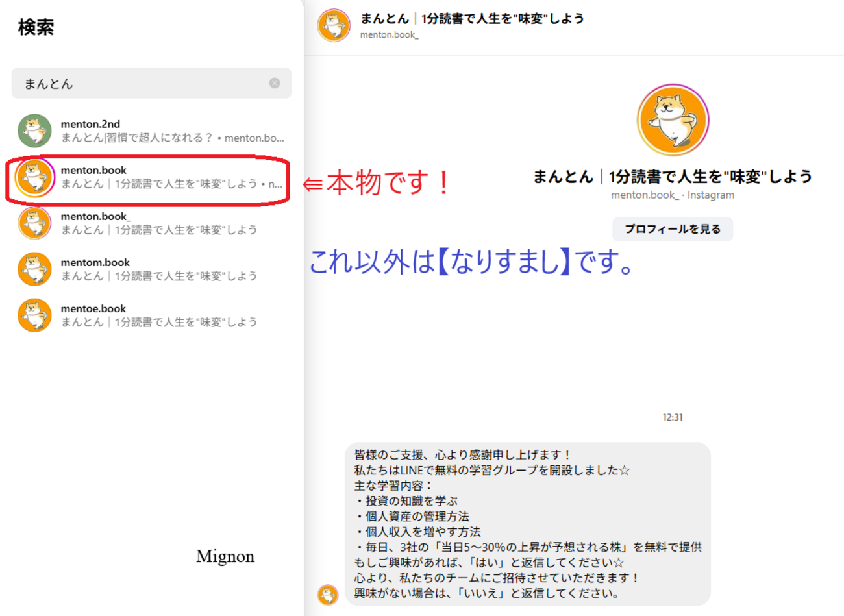
Task: Click the search field containing まんとん
Action: tap(151, 83)
